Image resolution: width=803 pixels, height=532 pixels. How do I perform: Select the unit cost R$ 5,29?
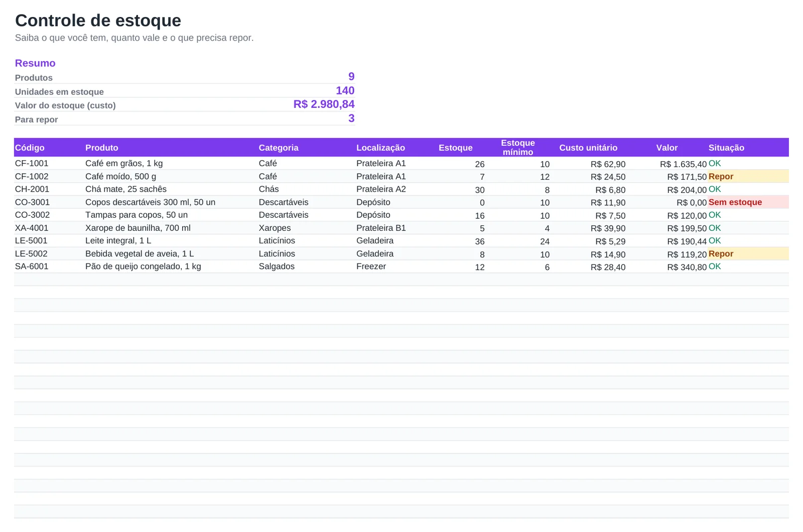(x=610, y=241)
